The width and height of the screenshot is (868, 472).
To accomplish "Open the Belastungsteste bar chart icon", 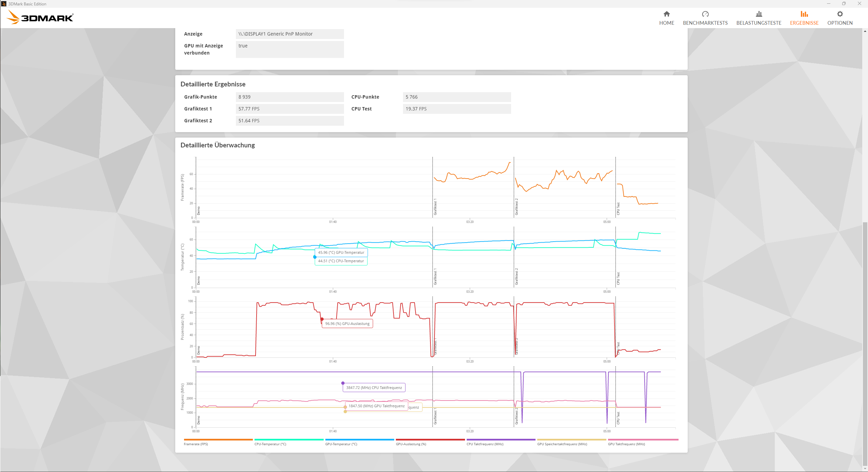I will pyautogui.click(x=759, y=14).
